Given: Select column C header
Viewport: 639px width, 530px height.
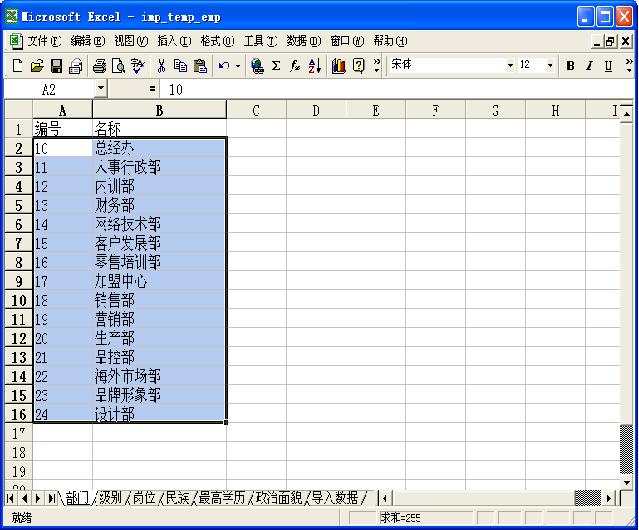Looking at the screenshot, I should (x=256, y=110).
